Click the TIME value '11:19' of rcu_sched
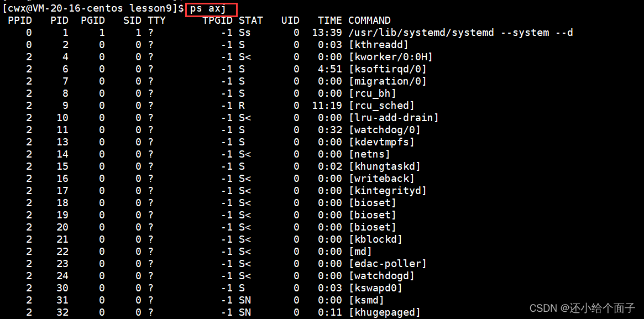This screenshot has height=319, width=644. pos(327,106)
